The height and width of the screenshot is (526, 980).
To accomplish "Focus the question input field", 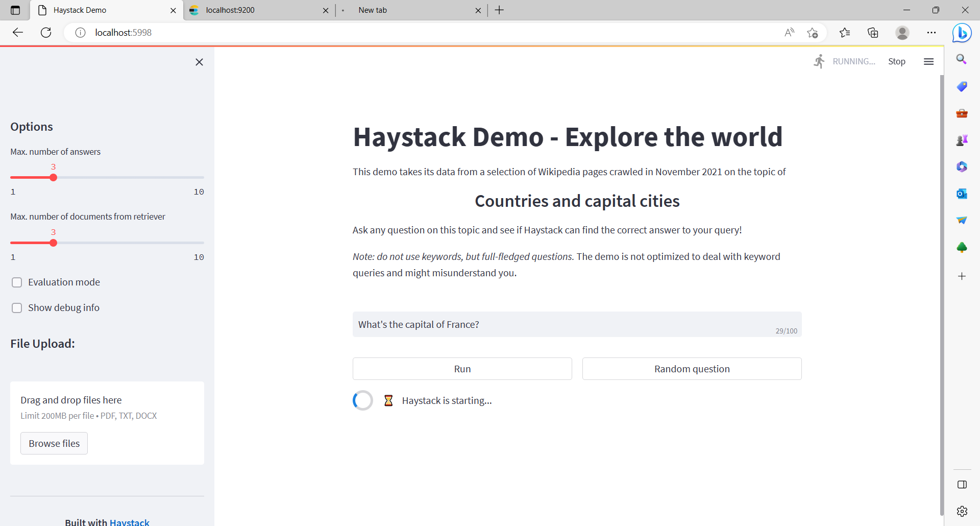I will point(577,324).
